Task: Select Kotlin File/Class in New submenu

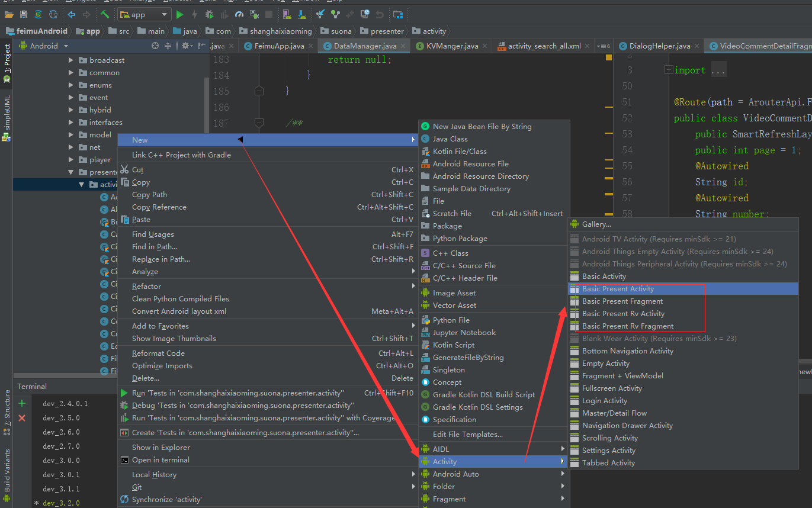Action: (494, 152)
